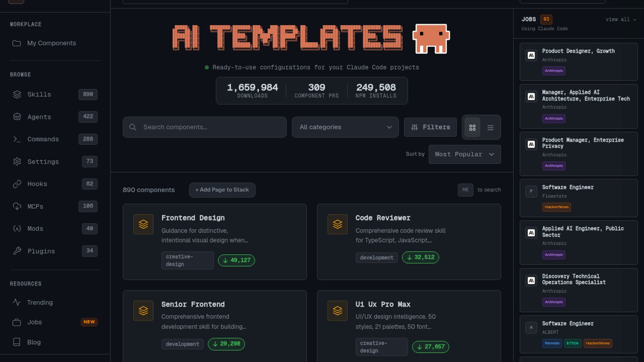Open the Senior Frontend skill card icon

point(143,311)
